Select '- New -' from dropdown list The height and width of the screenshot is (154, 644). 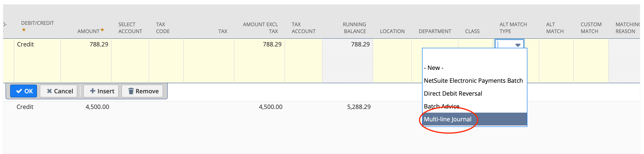point(474,68)
